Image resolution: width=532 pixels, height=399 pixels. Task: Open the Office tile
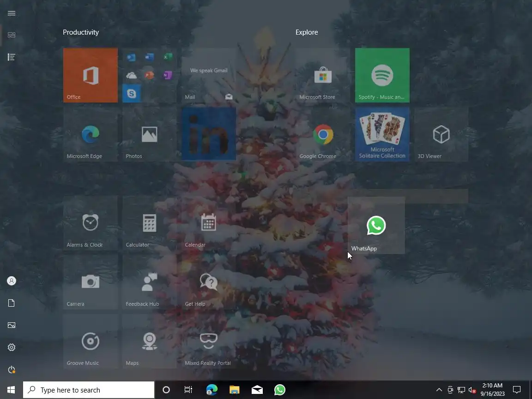pos(91,75)
